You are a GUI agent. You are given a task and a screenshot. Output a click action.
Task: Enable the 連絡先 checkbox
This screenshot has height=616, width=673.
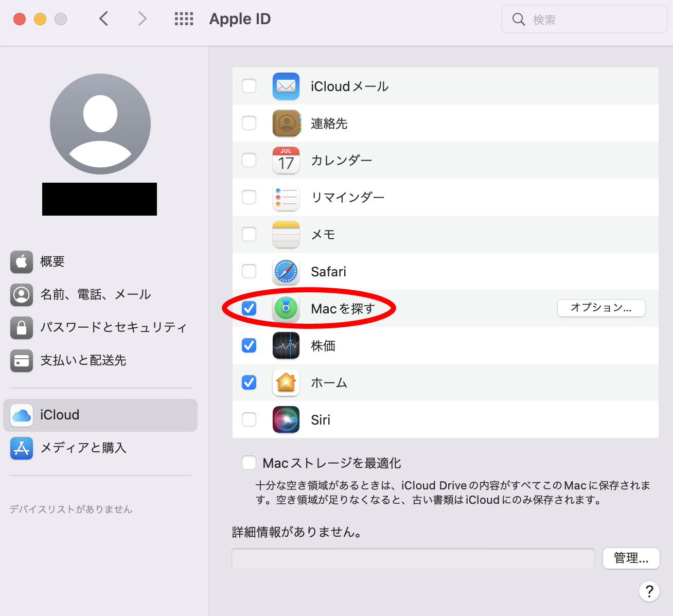249,123
